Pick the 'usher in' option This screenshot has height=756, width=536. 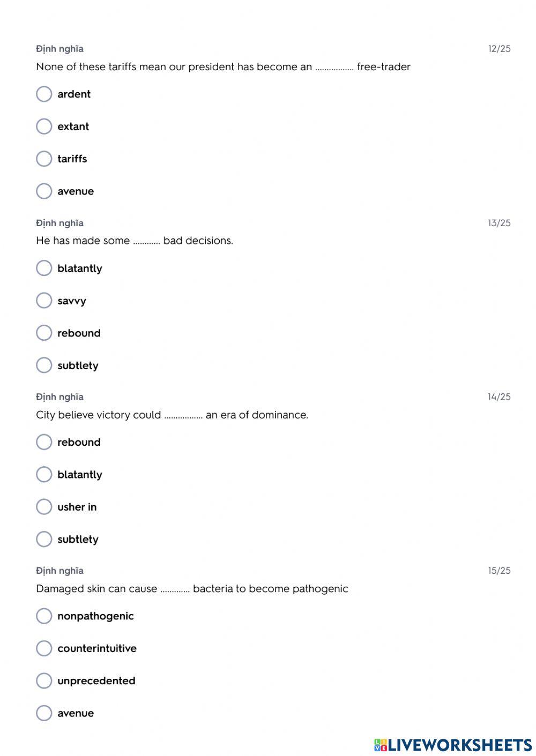click(x=44, y=507)
